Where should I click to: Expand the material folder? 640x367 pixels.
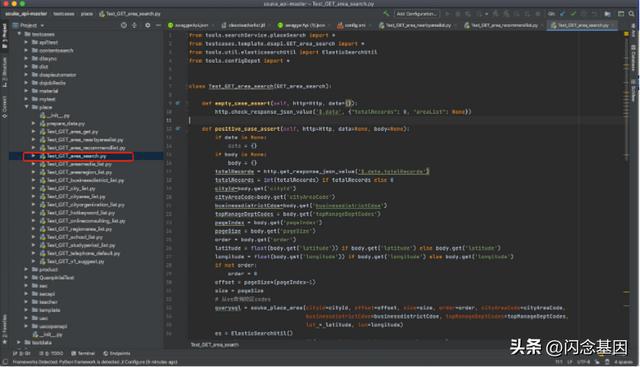click(26, 91)
